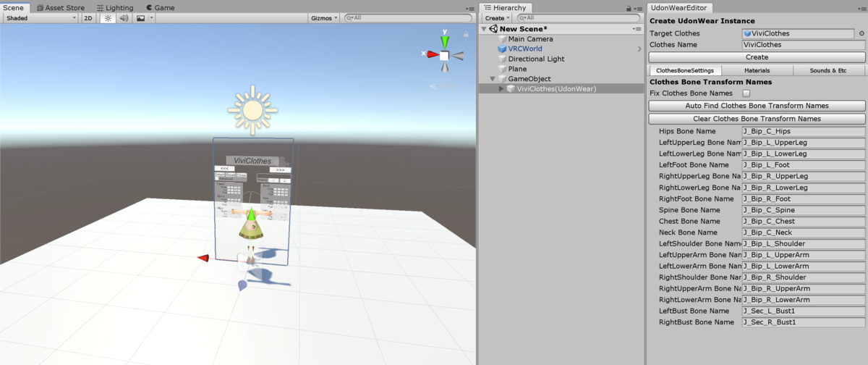Toggle scene audio speaker icon
Viewport: 868px width, 365px height.
tap(124, 18)
